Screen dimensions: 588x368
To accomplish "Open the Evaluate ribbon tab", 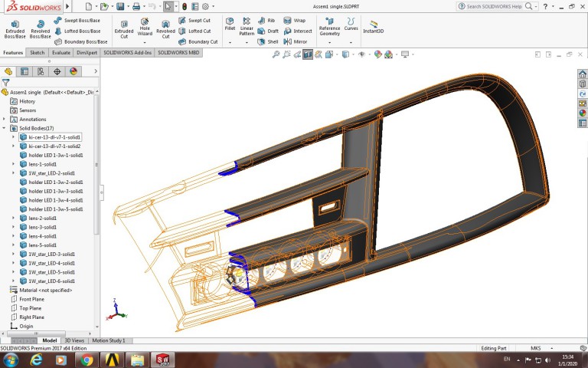I will [61, 53].
